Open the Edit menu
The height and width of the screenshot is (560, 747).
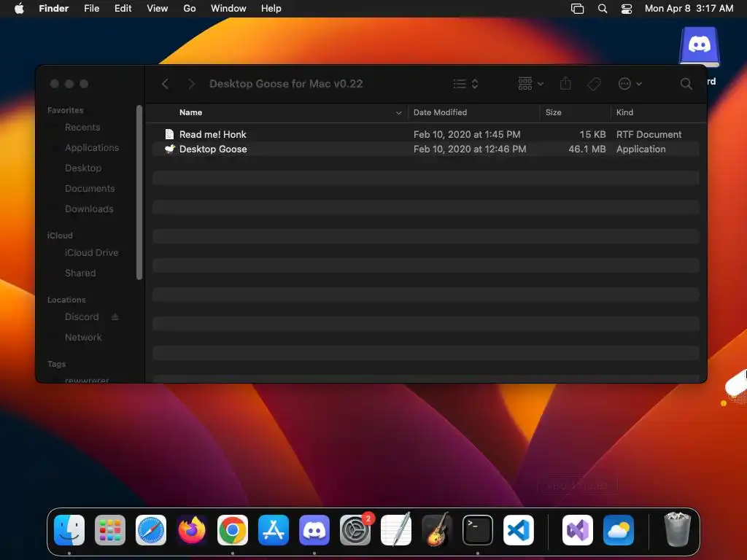(123, 8)
